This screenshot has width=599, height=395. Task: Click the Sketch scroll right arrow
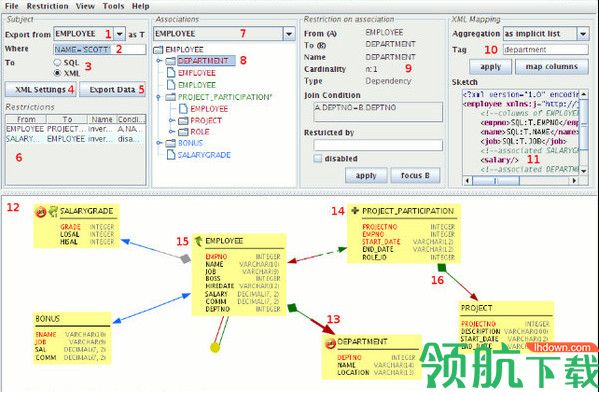(x=574, y=180)
